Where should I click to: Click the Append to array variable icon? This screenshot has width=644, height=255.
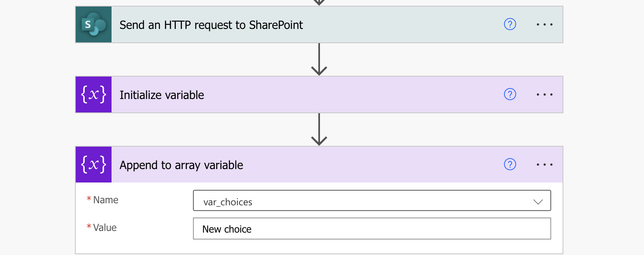pos(94,165)
